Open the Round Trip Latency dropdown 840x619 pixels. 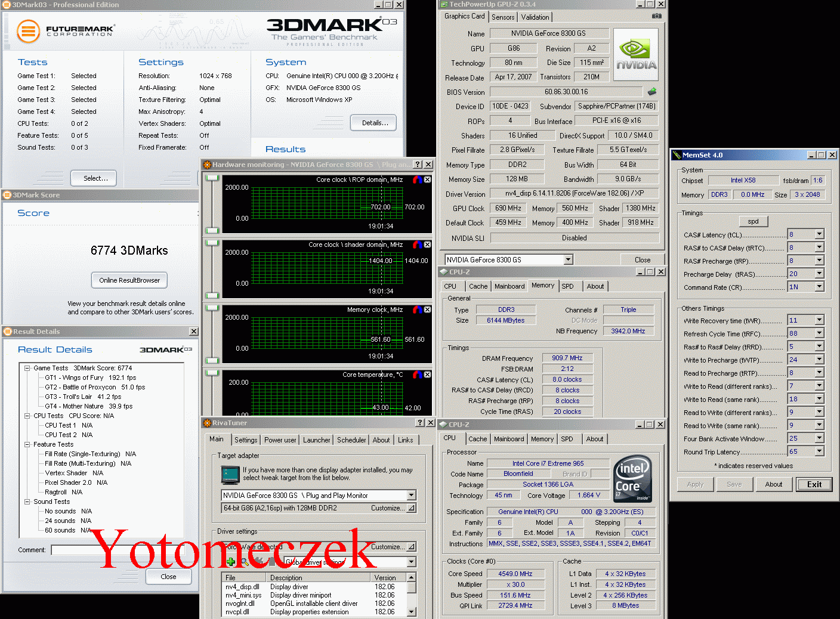pos(820,451)
